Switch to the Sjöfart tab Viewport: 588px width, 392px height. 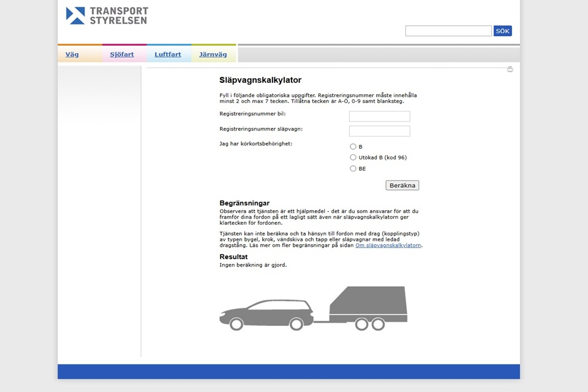coord(122,55)
